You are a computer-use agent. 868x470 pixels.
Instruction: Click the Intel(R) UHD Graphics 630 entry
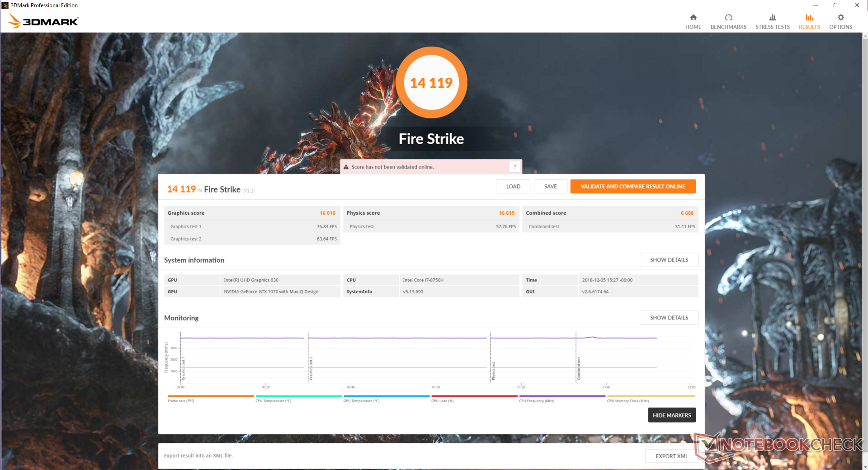click(x=251, y=280)
